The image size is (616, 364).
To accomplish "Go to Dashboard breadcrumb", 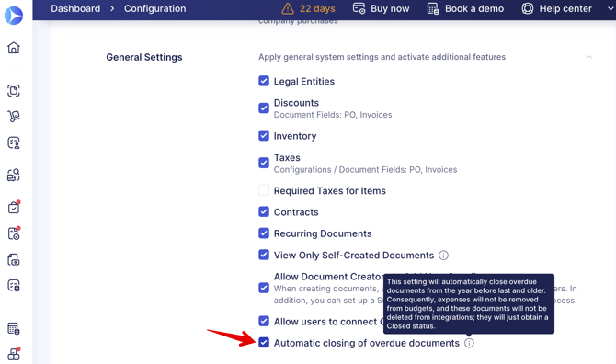I will [x=75, y=8].
